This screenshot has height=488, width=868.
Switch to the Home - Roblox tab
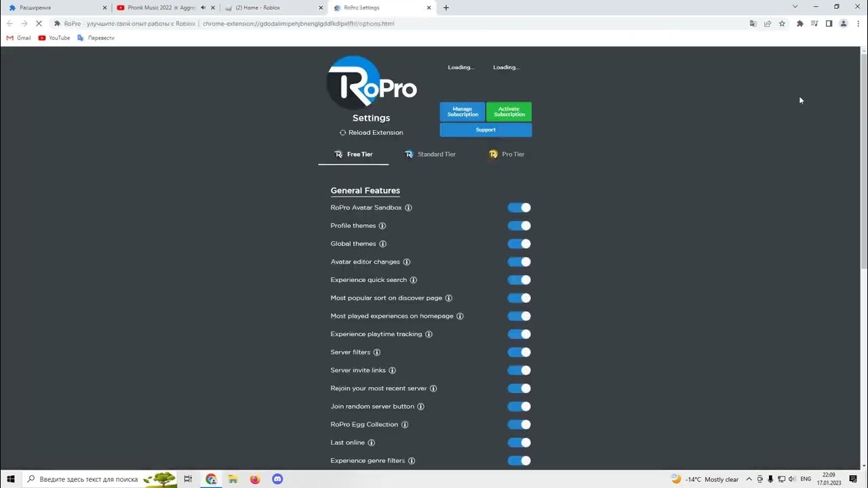[x=273, y=7]
